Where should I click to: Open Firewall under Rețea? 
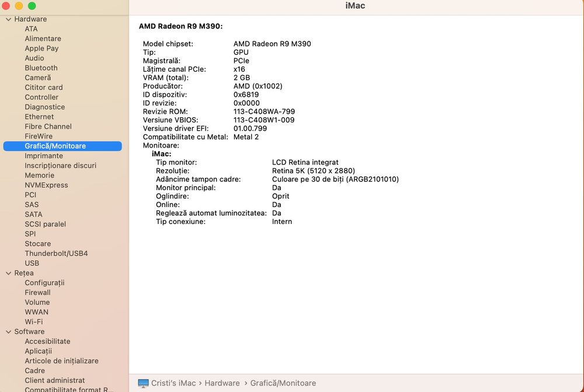pyautogui.click(x=37, y=292)
